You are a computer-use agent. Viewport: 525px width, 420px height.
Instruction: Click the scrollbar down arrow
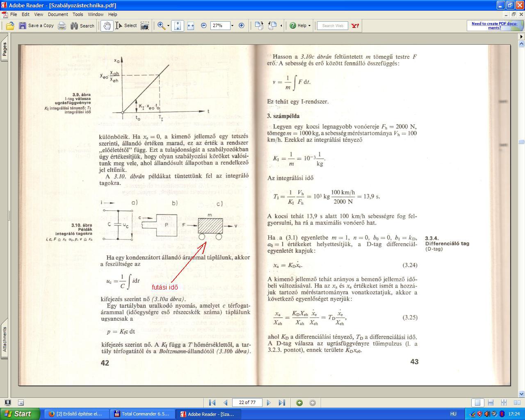521,395
